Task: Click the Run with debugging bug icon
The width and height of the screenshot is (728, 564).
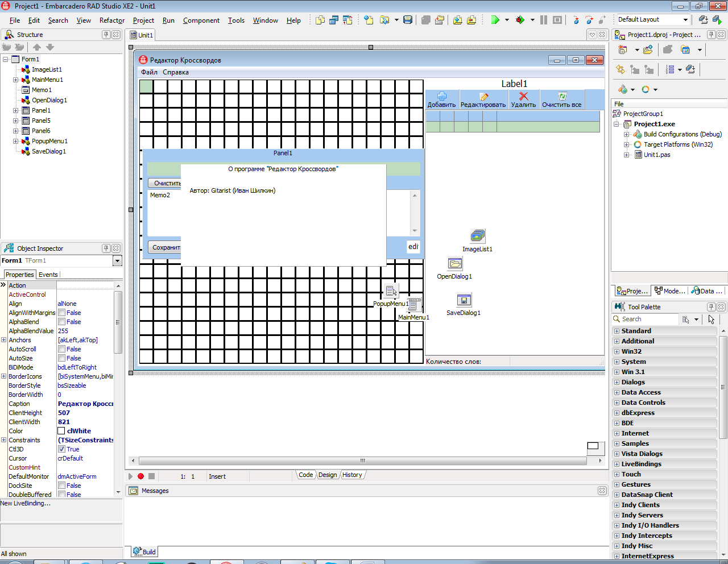Action: pyautogui.click(x=520, y=20)
